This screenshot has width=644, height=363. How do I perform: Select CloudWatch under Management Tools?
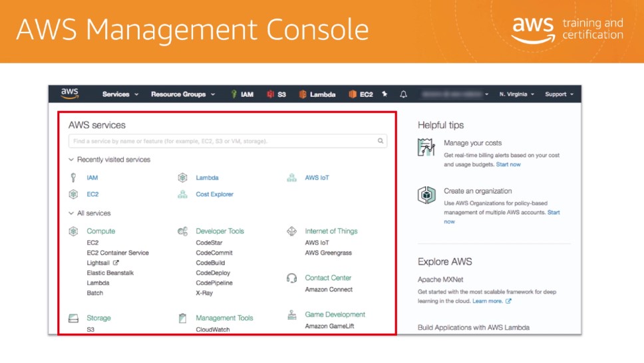coord(213,329)
